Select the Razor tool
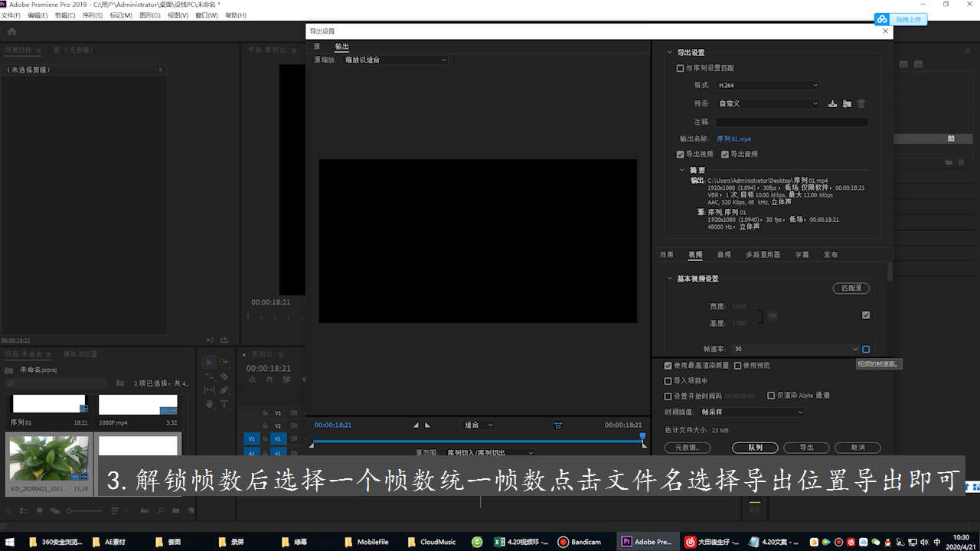Viewport: 980px width, 551px height. pyautogui.click(x=224, y=377)
